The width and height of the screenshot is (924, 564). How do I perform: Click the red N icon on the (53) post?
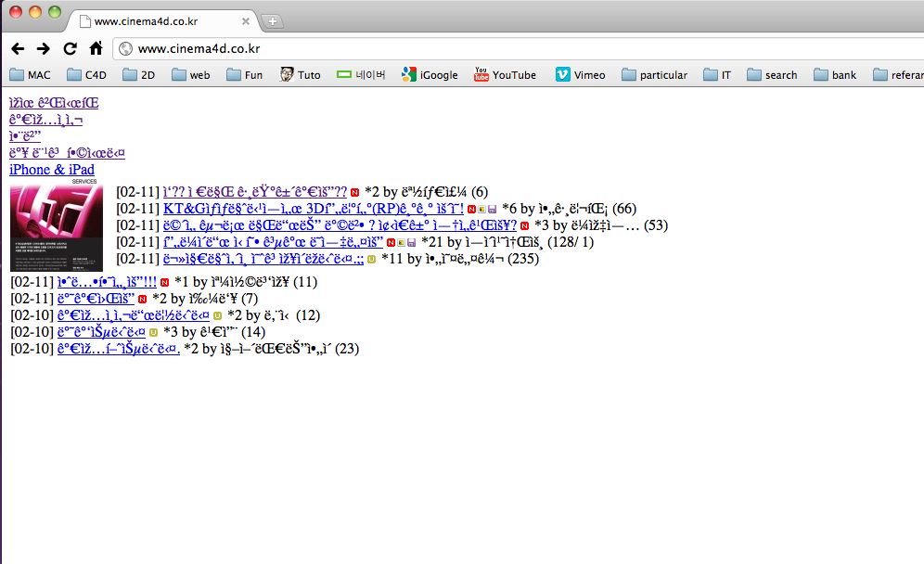(x=524, y=225)
